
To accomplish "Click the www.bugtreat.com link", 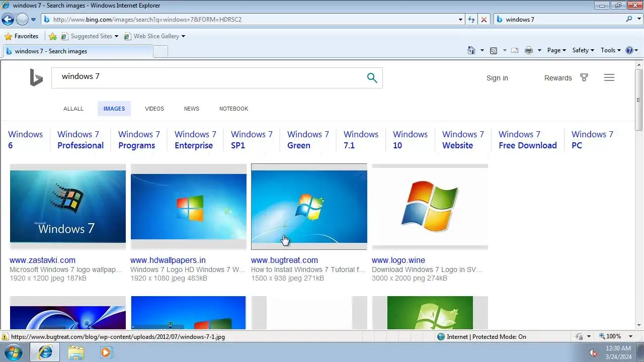I will [x=284, y=260].
